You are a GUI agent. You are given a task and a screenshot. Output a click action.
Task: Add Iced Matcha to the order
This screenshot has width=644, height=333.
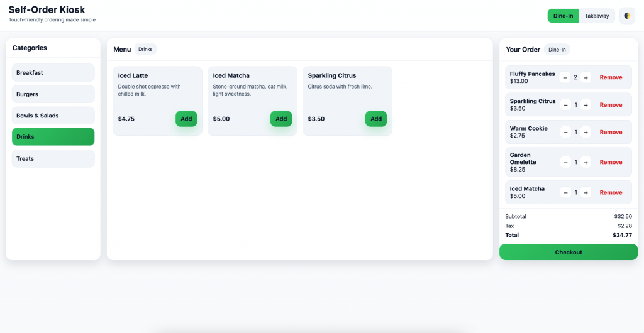(x=281, y=119)
